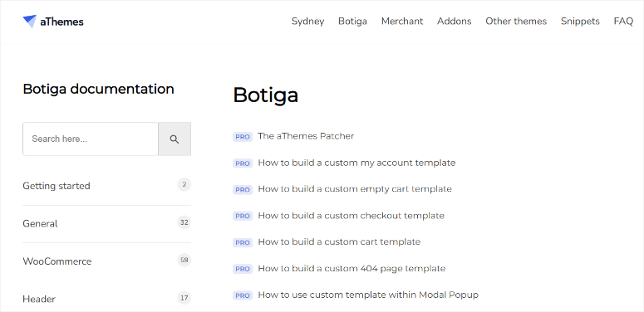
Task: Click the WooCommerce count badge 59
Action: pyautogui.click(x=184, y=260)
